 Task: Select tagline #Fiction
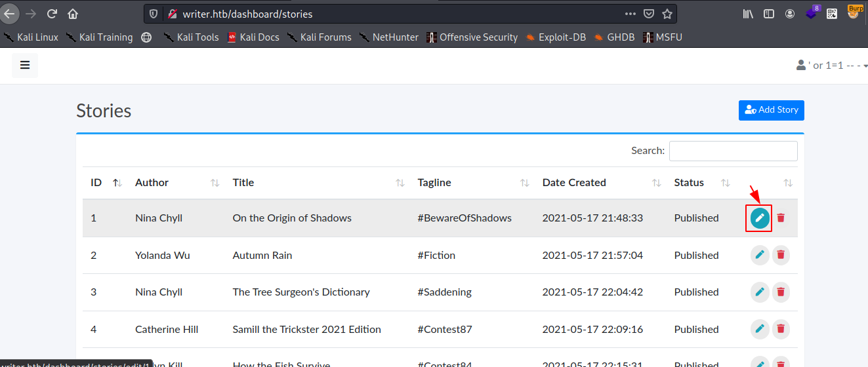click(x=436, y=255)
